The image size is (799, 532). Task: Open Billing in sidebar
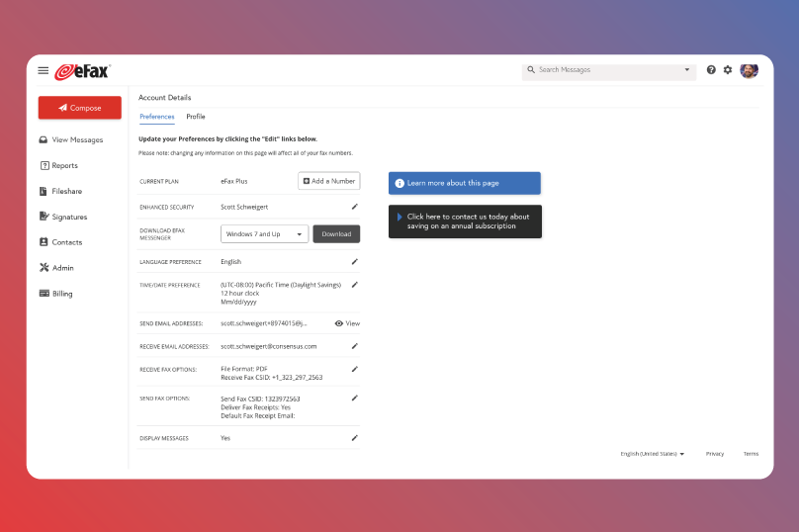click(x=56, y=294)
